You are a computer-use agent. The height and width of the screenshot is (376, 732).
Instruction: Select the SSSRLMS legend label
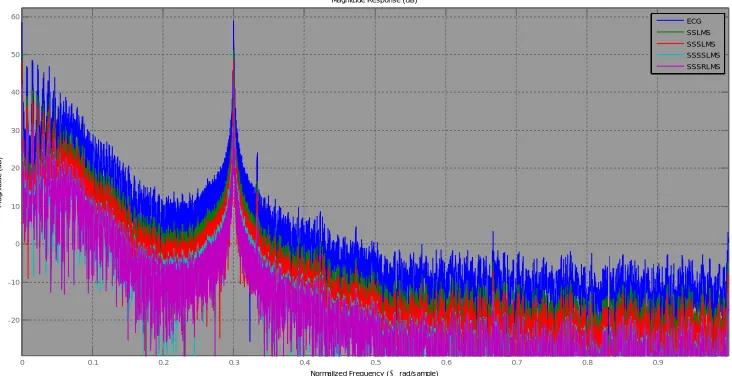coord(703,67)
